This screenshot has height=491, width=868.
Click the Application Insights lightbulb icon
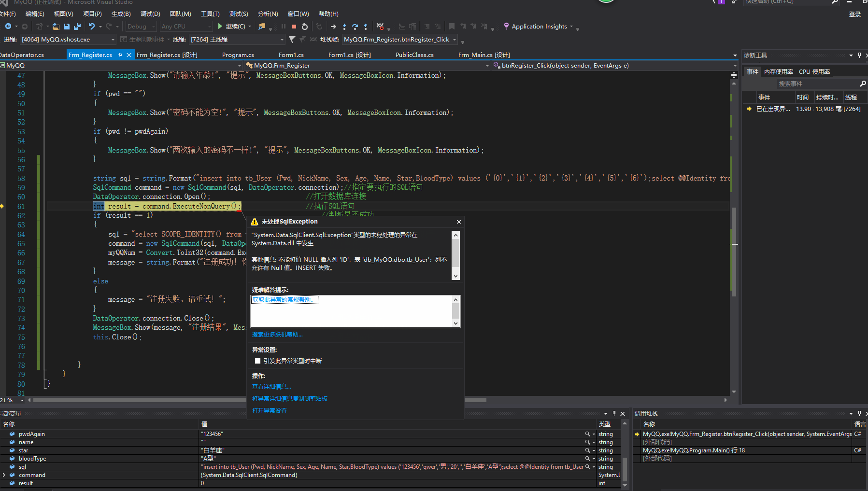tap(506, 26)
